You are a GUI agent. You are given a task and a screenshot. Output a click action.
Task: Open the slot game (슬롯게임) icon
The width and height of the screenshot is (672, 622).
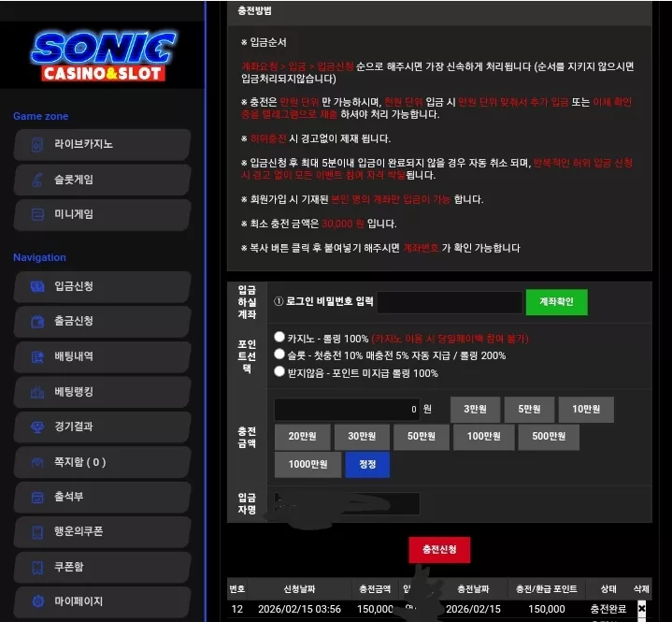pyautogui.click(x=37, y=180)
